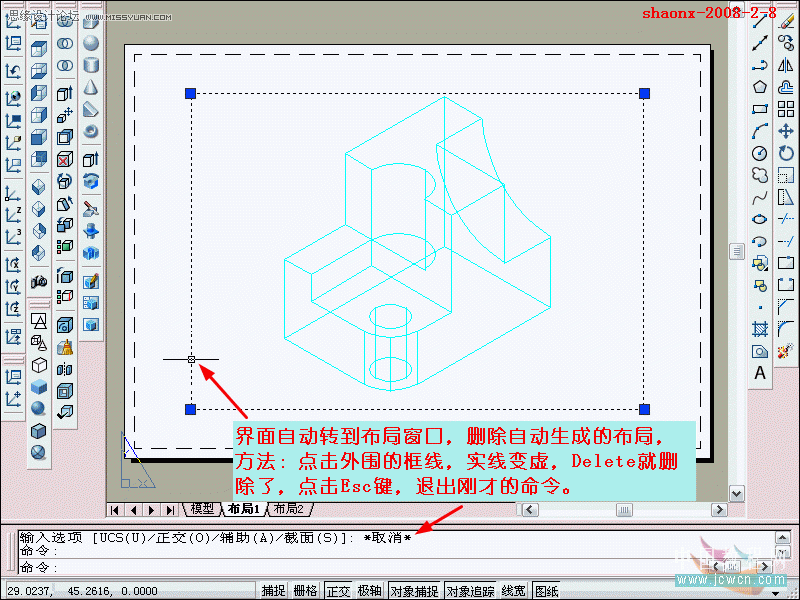Toggle 图纸 paper space button
800x600 pixels.
pos(546,591)
